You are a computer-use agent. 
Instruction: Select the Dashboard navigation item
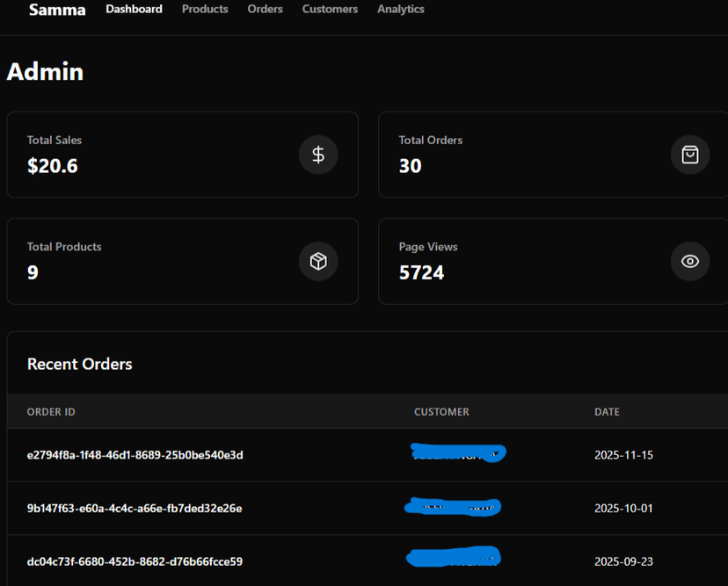[134, 9]
